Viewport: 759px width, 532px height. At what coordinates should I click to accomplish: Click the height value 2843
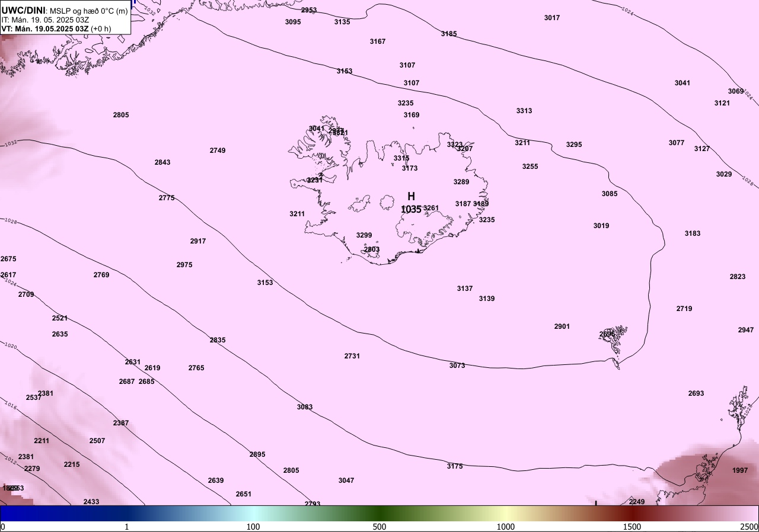(162, 162)
